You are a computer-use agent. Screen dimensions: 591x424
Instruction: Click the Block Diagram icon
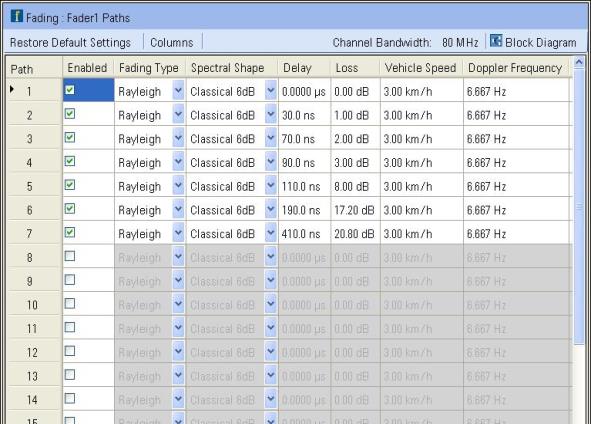tap(496, 41)
